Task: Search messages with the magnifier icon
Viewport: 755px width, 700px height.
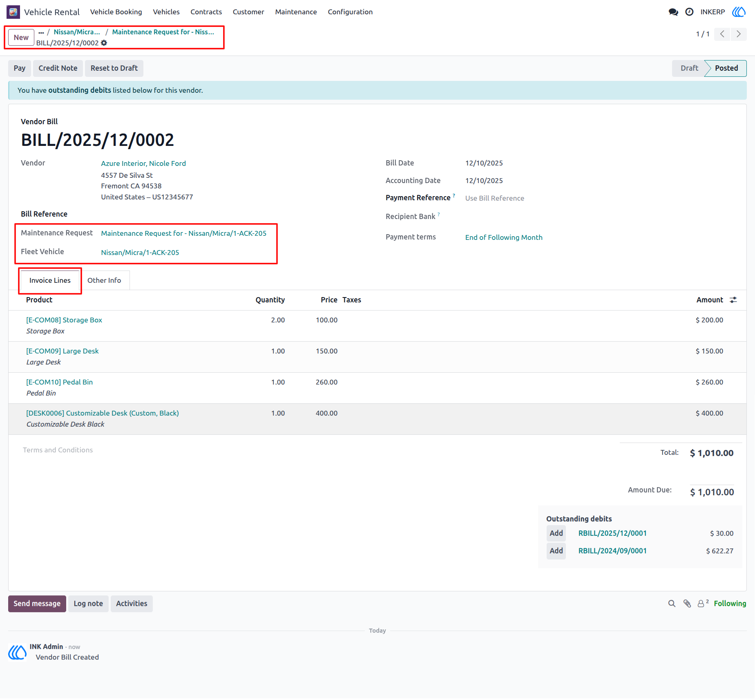Action: 672,604
